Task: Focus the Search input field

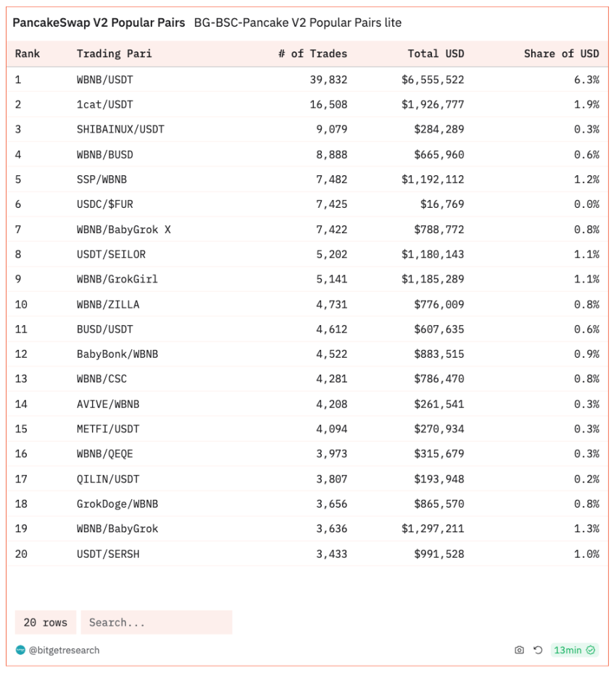Action: pyautogui.click(x=156, y=622)
